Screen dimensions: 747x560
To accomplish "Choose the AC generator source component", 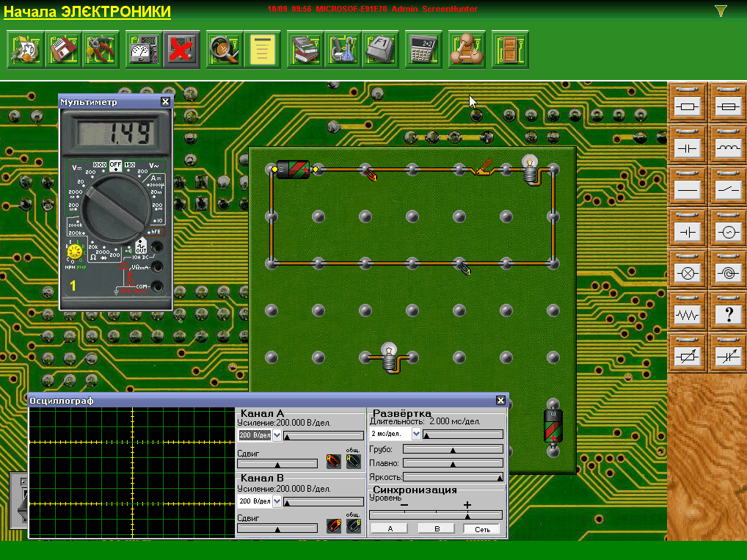I will tap(727, 232).
